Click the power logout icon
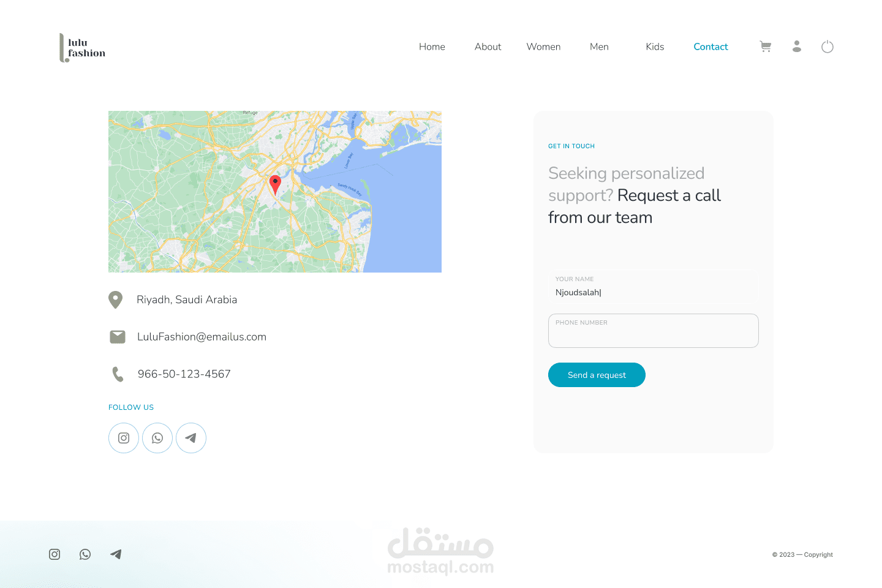 [827, 47]
